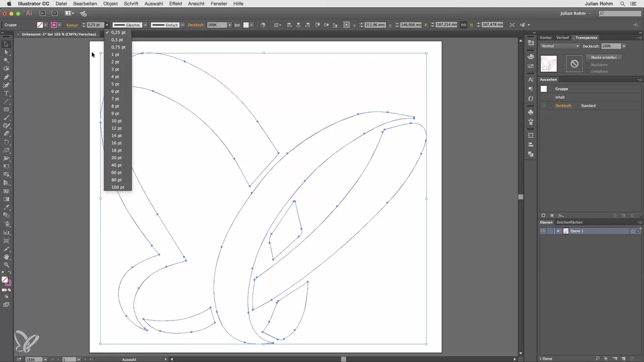Open Transparenz panel opacity slider arrow

[624, 46]
